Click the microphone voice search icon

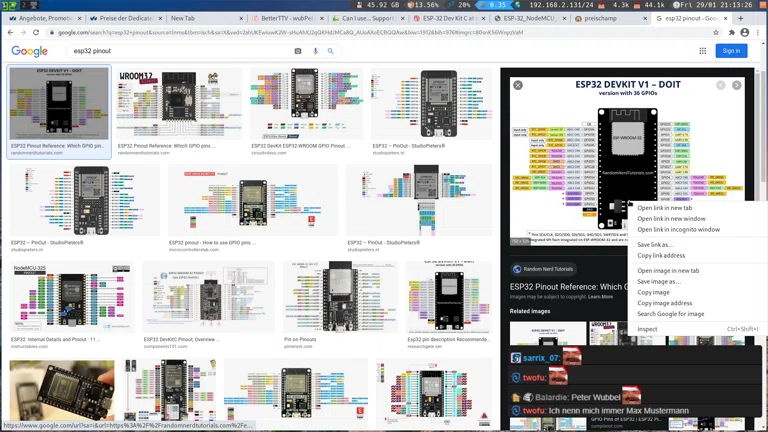(315, 51)
